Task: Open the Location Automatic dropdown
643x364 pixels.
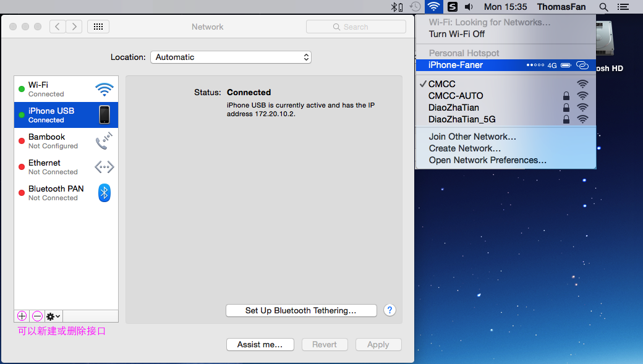Action: [x=231, y=57]
